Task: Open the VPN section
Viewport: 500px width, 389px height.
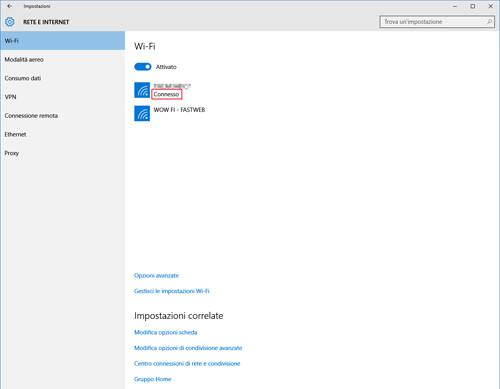Action: 63,97
